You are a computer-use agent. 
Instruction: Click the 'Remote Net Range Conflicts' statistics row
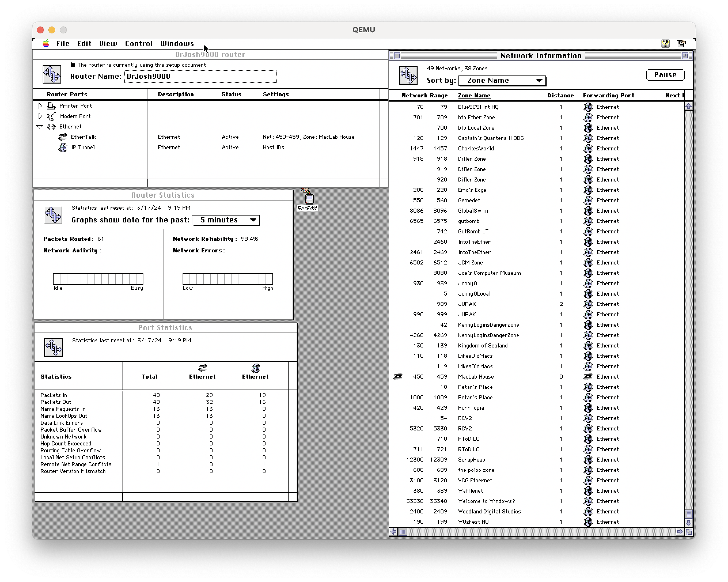click(161, 464)
